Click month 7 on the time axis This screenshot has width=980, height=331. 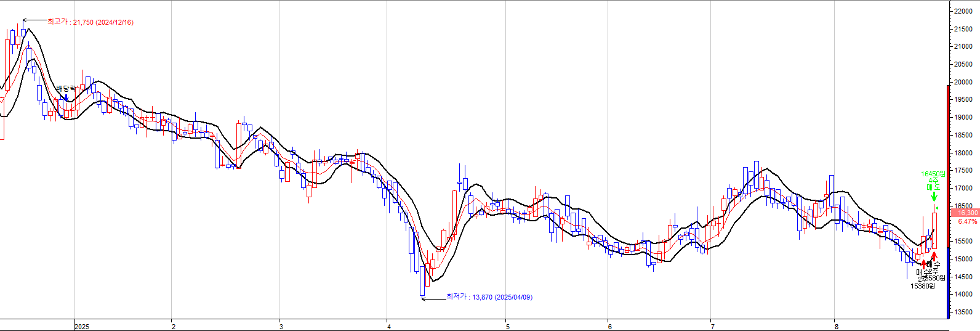click(x=712, y=327)
